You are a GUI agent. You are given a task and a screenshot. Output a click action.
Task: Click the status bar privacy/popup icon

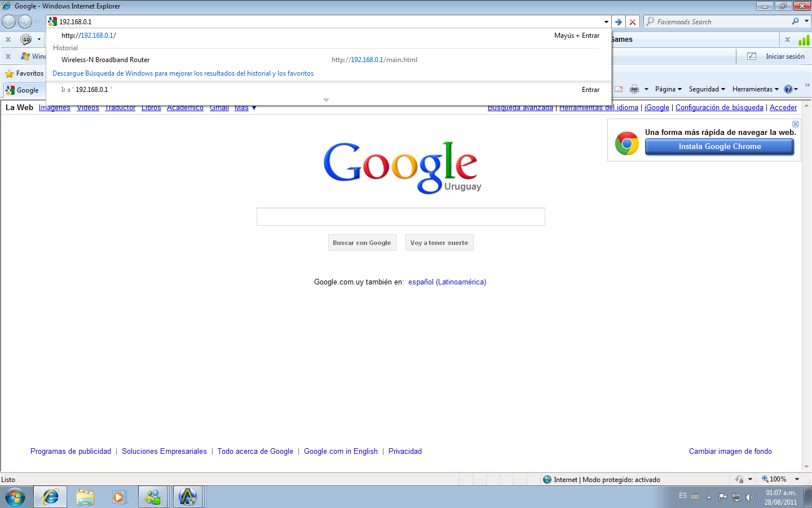point(739,479)
